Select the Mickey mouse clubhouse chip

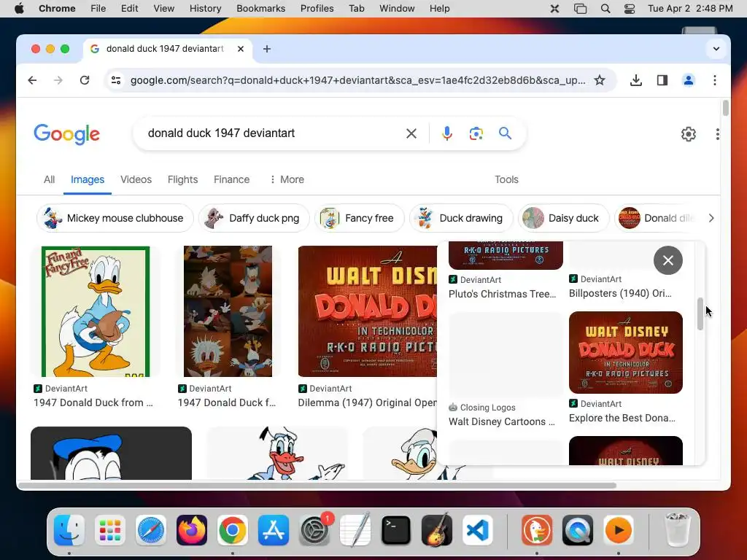click(115, 218)
